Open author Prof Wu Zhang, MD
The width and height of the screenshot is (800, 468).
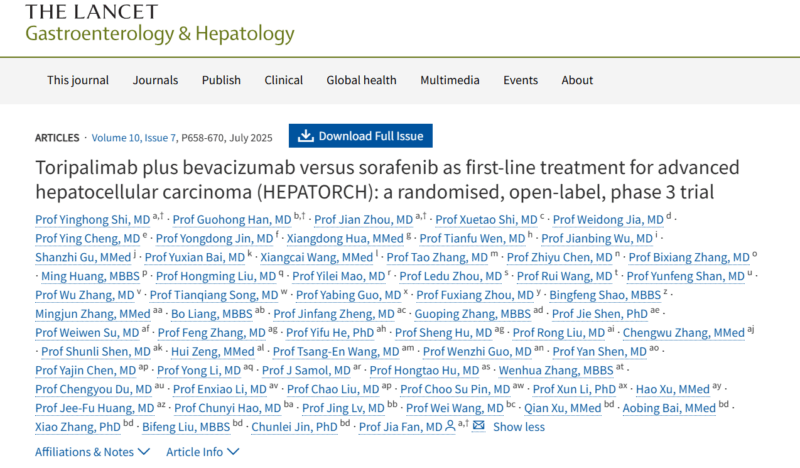85,295
